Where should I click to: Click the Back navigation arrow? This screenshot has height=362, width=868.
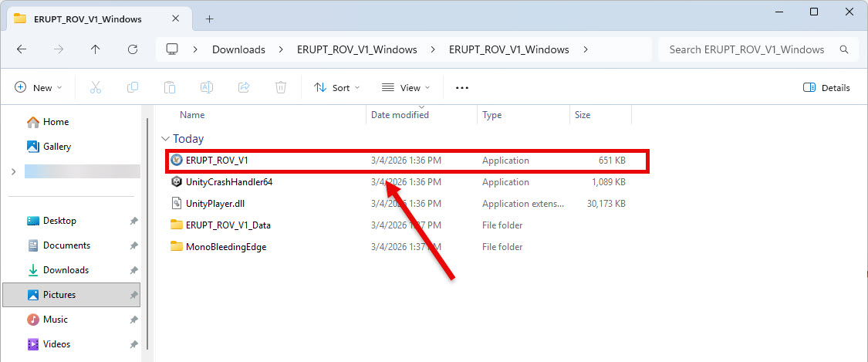22,49
